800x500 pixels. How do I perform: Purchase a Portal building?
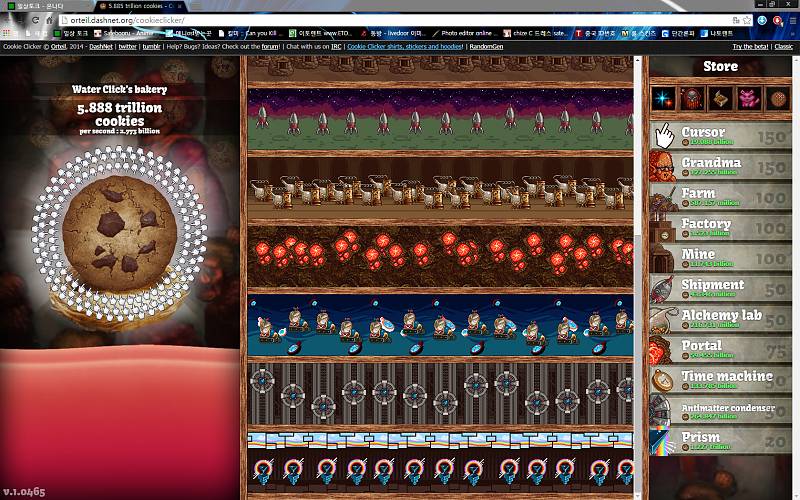[720, 350]
